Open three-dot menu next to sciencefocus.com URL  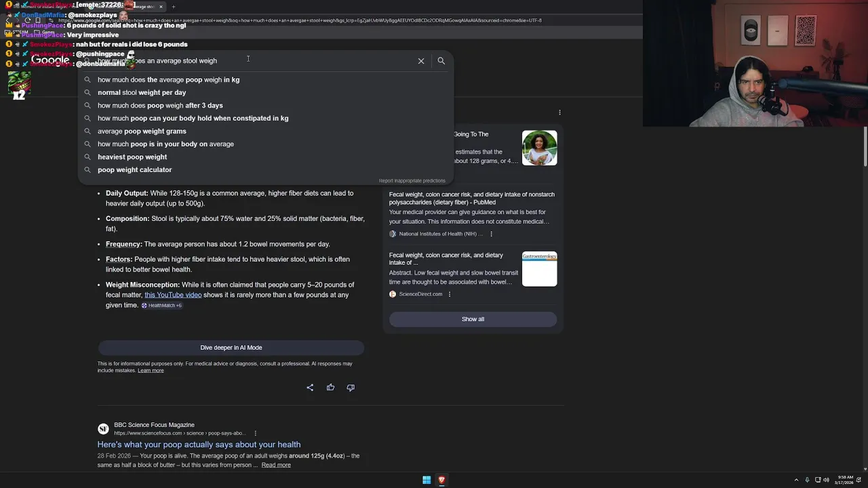click(x=256, y=433)
